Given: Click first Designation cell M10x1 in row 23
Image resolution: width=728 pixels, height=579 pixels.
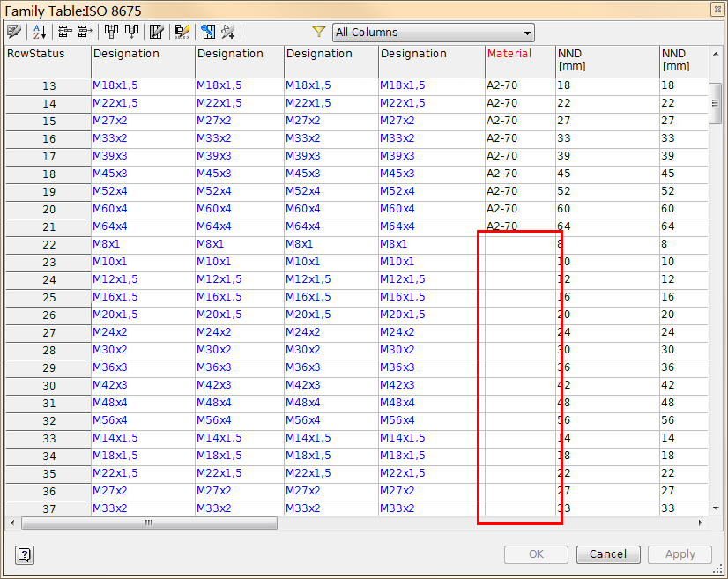Looking at the screenshot, I should point(144,262).
